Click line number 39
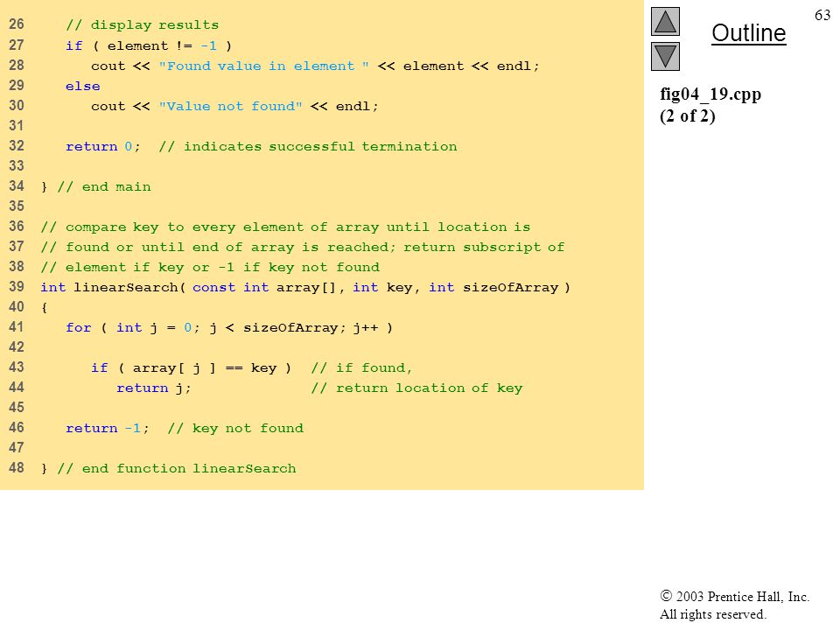 point(17,287)
